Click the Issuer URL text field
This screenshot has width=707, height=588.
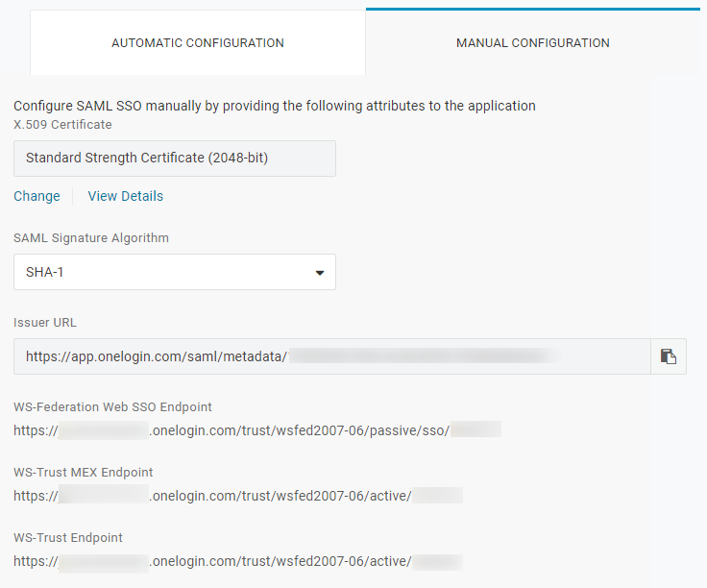[x=331, y=356]
